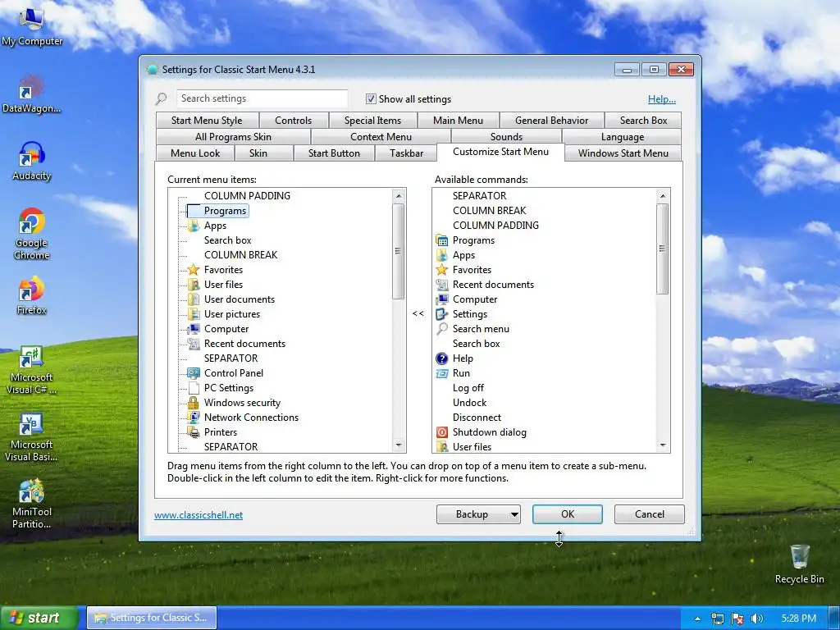Click the Recent documents icon in left list
The height and width of the screenshot is (630, 840).
[194, 344]
